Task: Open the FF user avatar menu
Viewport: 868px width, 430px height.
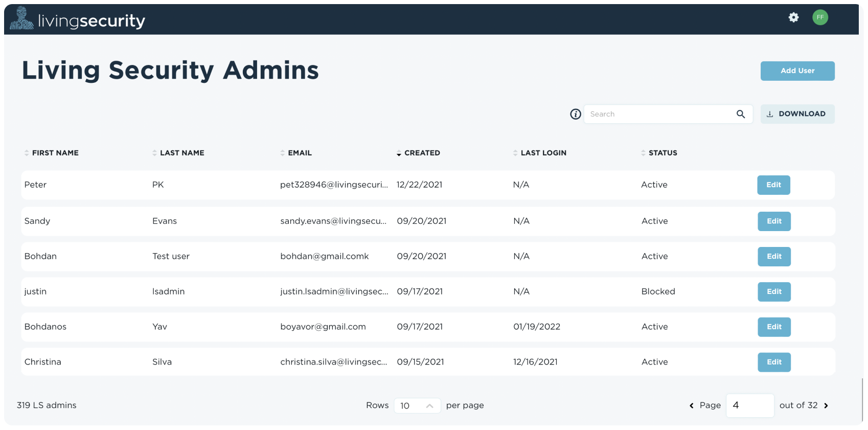Action: click(x=820, y=17)
